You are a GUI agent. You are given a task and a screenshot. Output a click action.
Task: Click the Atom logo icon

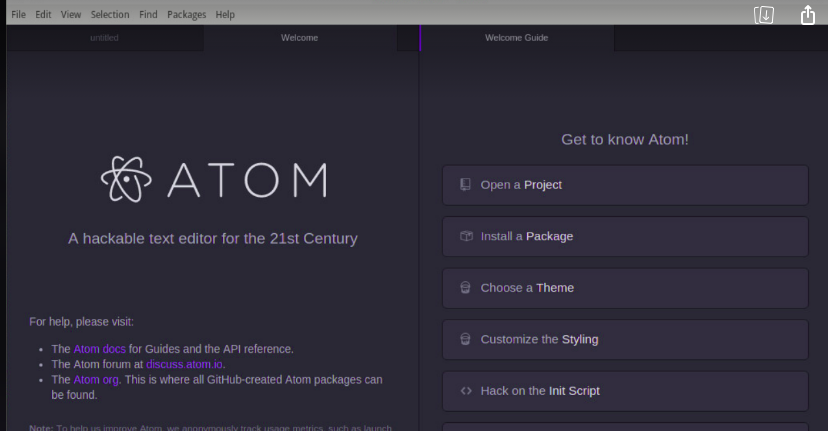126,180
